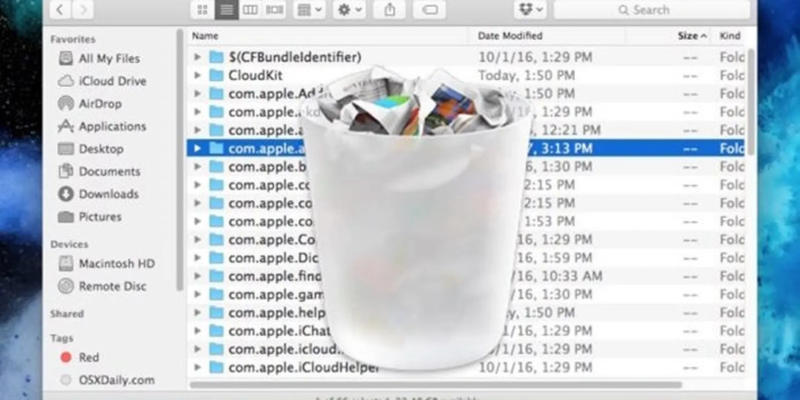Select the $(CFBundleIdentifier) folder icon

tap(216, 57)
